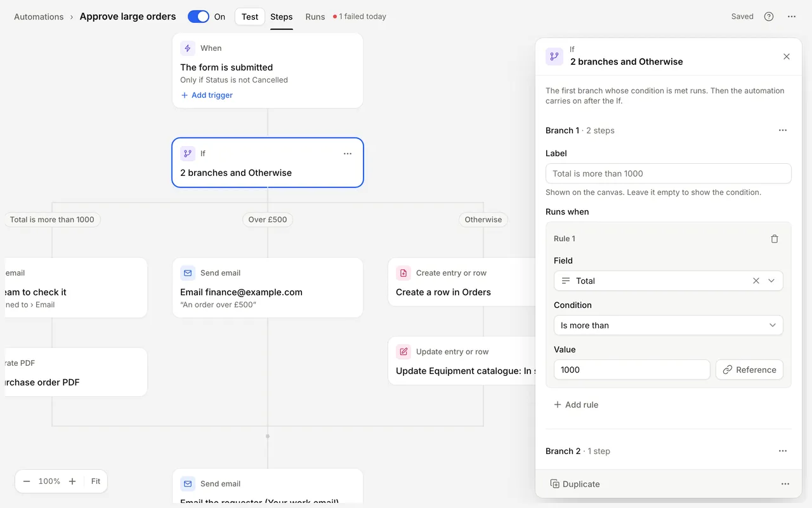Open the help question mark icon
The image size is (812, 508).
click(x=769, y=17)
